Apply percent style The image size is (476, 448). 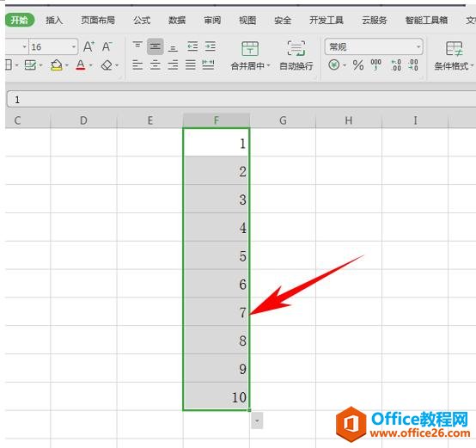tap(358, 65)
